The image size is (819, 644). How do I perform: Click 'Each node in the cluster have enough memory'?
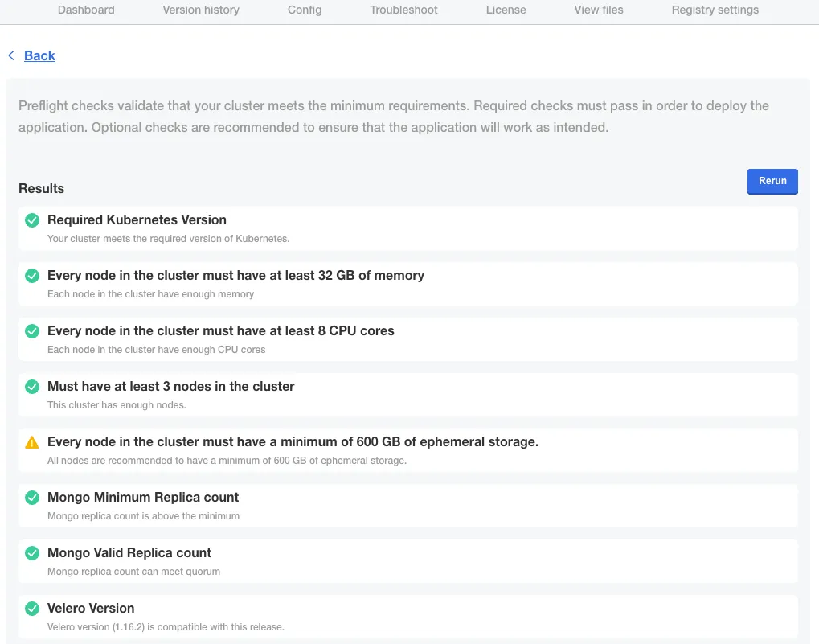tap(150, 294)
